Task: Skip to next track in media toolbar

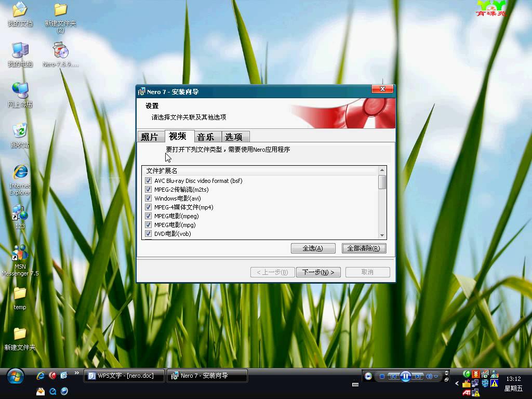Action: pyautogui.click(x=418, y=376)
